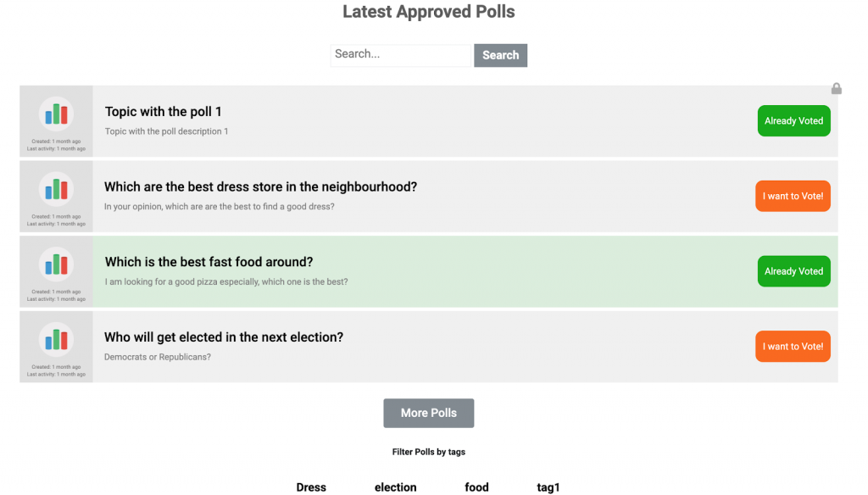
Task: Click the chart icon beside the dress store poll
Action: pyautogui.click(x=56, y=190)
